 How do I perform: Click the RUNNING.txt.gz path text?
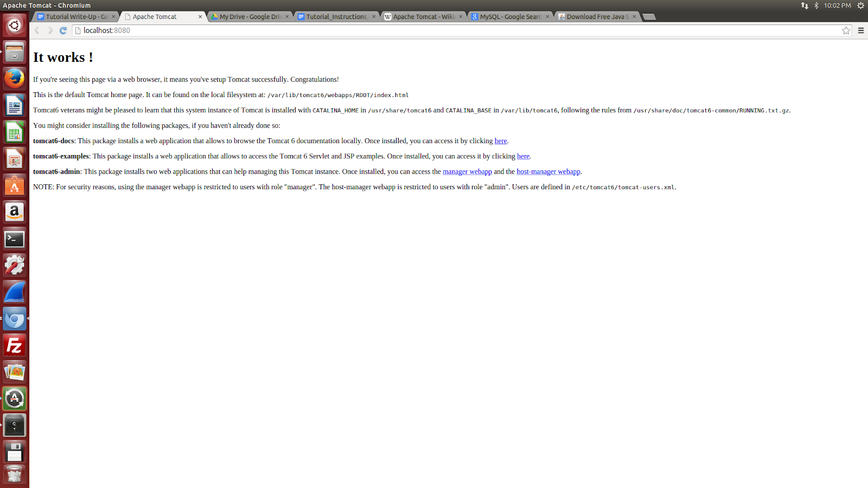pyautogui.click(x=711, y=111)
